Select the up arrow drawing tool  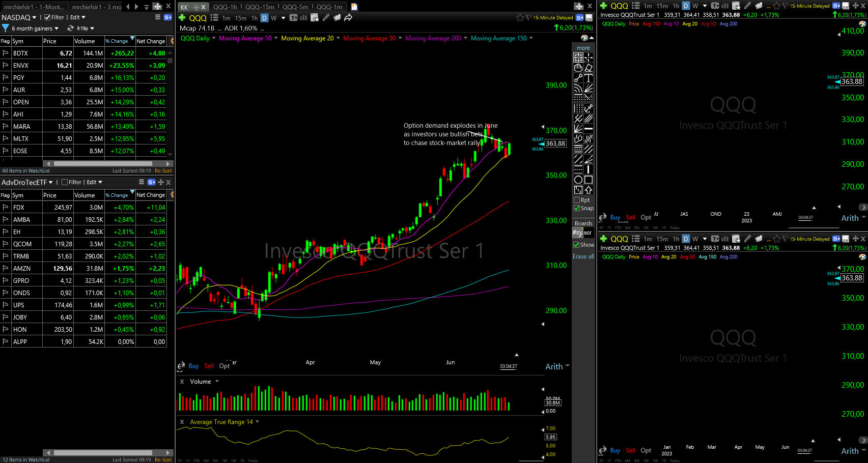tap(589, 190)
